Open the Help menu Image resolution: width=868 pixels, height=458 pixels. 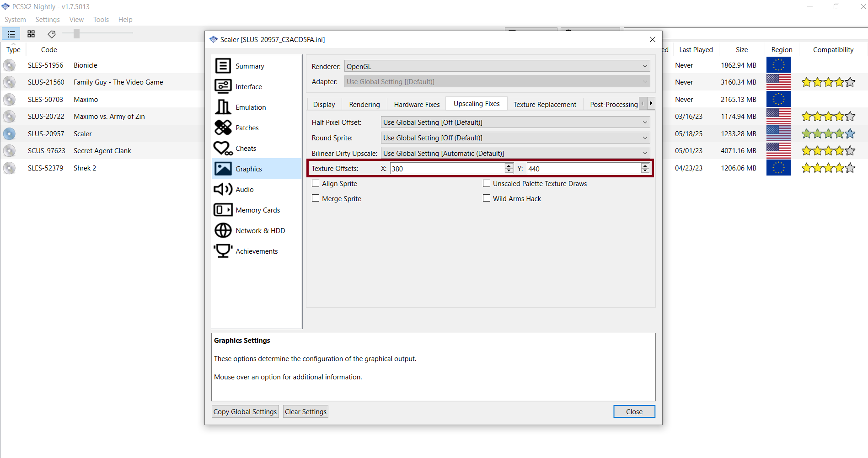pyautogui.click(x=125, y=20)
